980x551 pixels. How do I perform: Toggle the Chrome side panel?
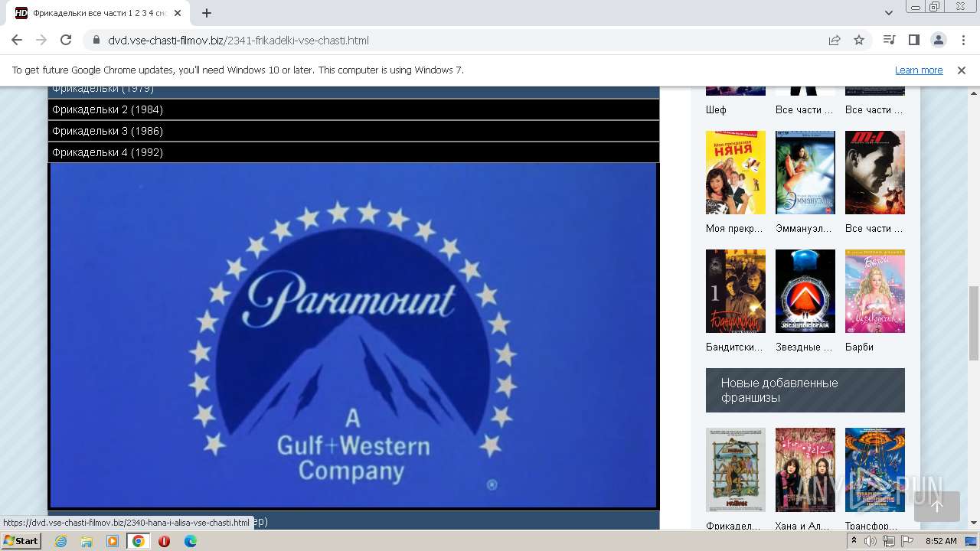pyautogui.click(x=913, y=40)
